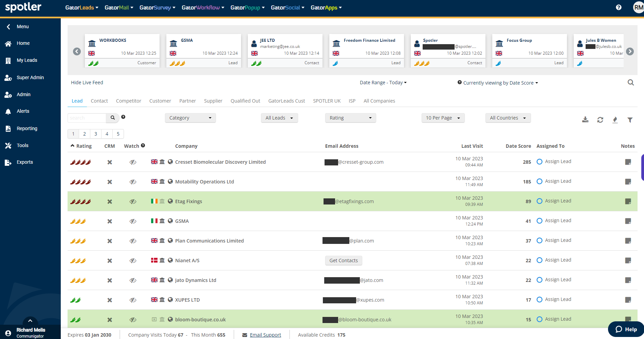Open the Category dropdown
The width and height of the screenshot is (644, 339).
click(x=190, y=118)
